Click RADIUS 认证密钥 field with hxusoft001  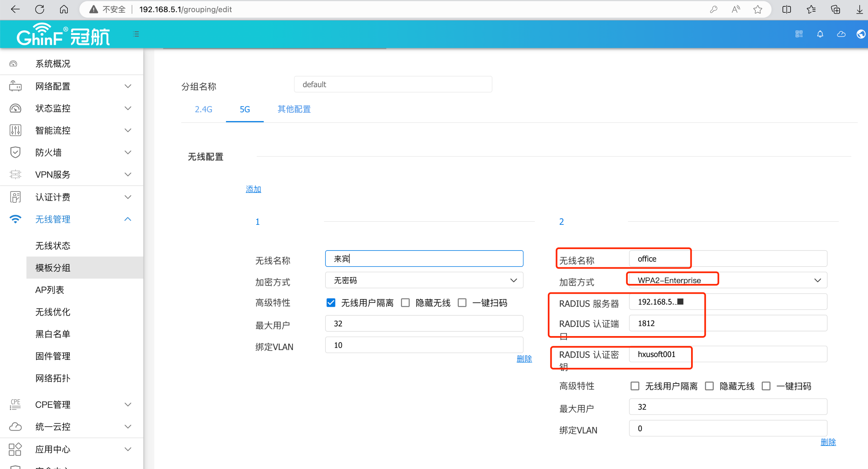point(728,354)
